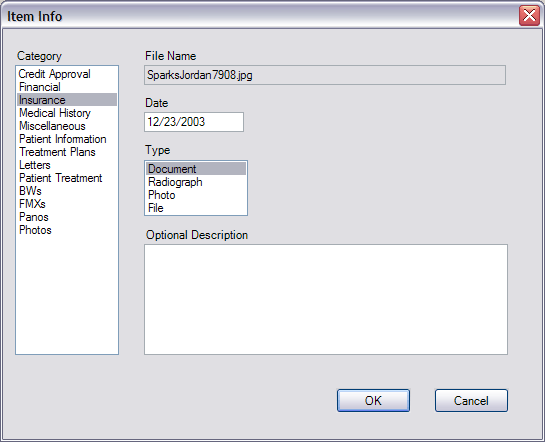Set Type to Radiograph
The width and height of the screenshot is (545, 442).
pos(196,182)
